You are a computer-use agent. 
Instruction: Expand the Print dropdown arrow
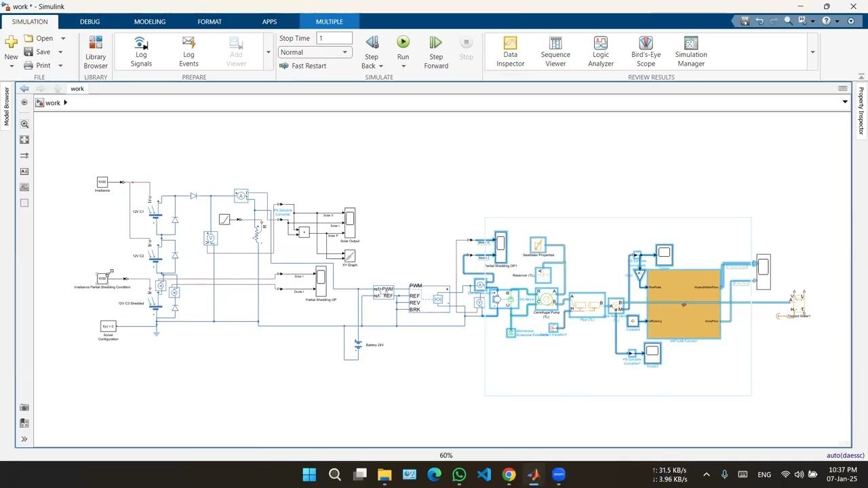60,66
